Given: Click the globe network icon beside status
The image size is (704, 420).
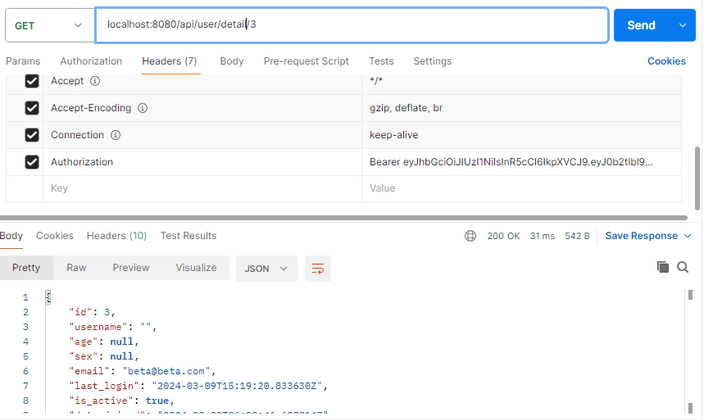Looking at the screenshot, I should [x=471, y=236].
